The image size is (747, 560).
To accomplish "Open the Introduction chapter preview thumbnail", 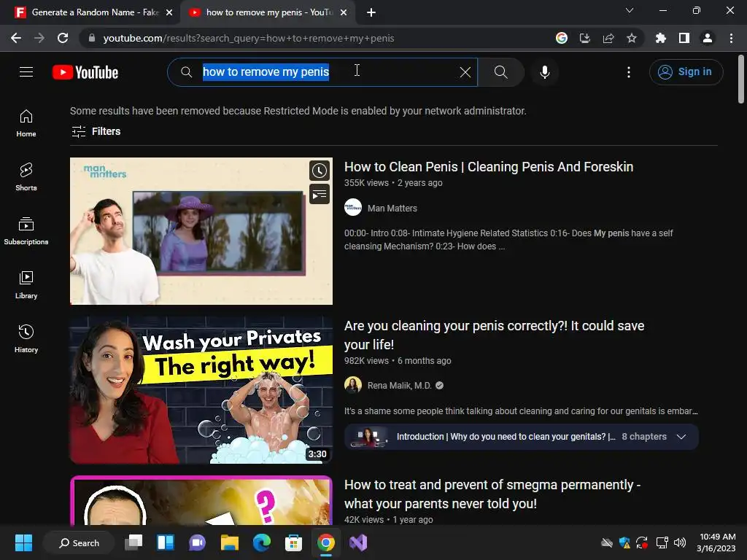I will tap(368, 437).
